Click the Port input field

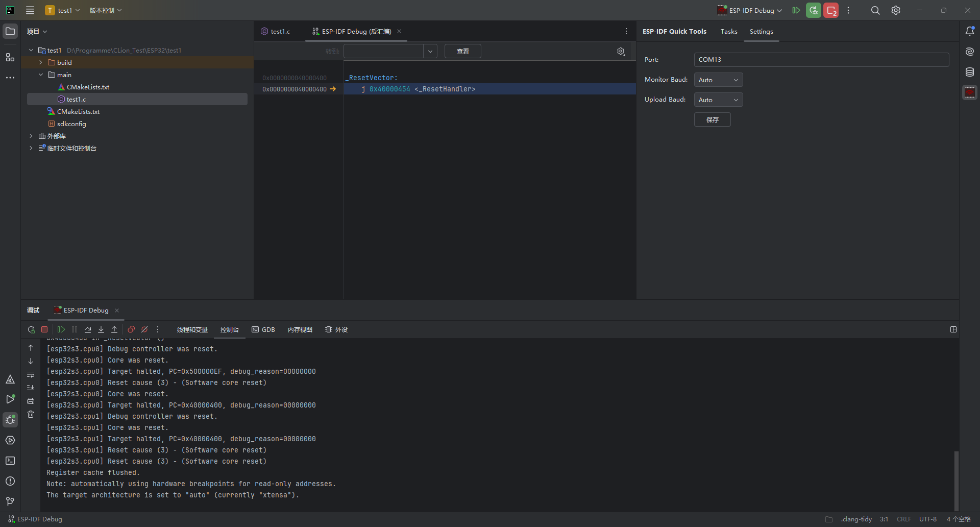pyautogui.click(x=821, y=59)
